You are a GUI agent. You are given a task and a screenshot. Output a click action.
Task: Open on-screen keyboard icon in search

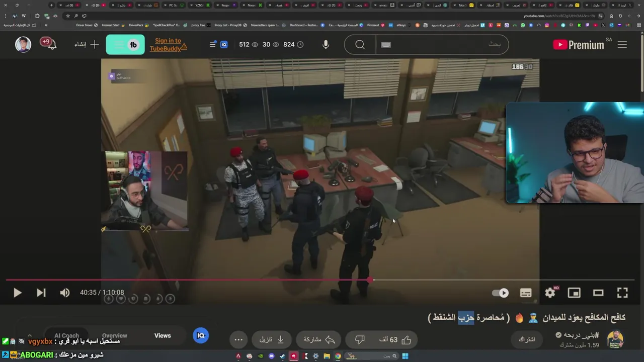point(386,45)
